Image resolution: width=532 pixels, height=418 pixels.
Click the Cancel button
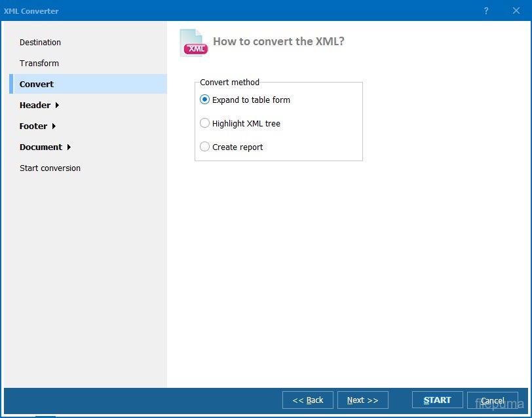coord(492,400)
